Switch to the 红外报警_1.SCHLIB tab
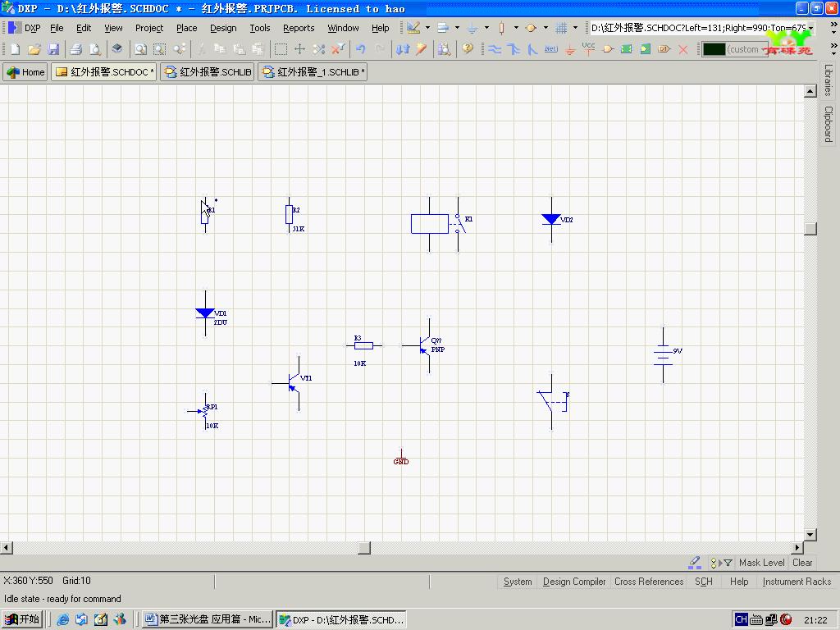This screenshot has width=840, height=630. [313, 72]
